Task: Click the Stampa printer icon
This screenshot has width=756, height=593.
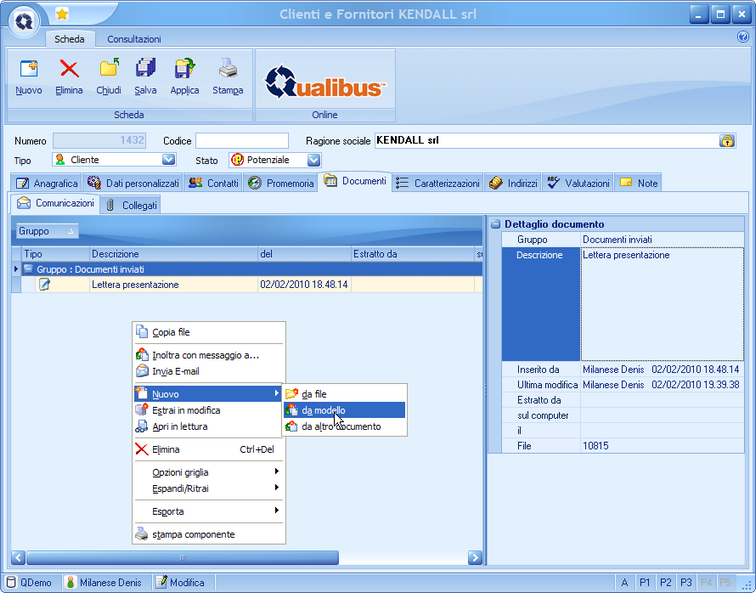Action: [228, 70]
